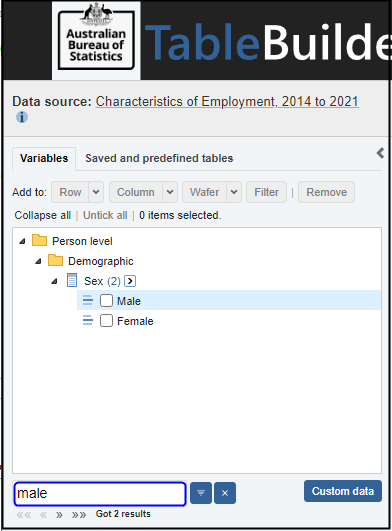Open Saved and predefined tables tab
The height and width of the screenshot is (531, 392).
coord(159,158)
